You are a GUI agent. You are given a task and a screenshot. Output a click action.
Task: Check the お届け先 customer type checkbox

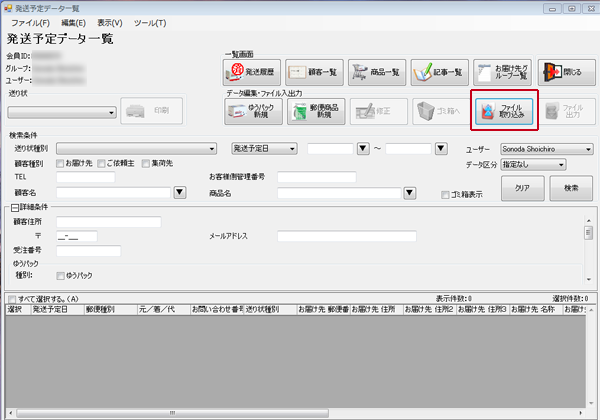[x=61, y=163]
